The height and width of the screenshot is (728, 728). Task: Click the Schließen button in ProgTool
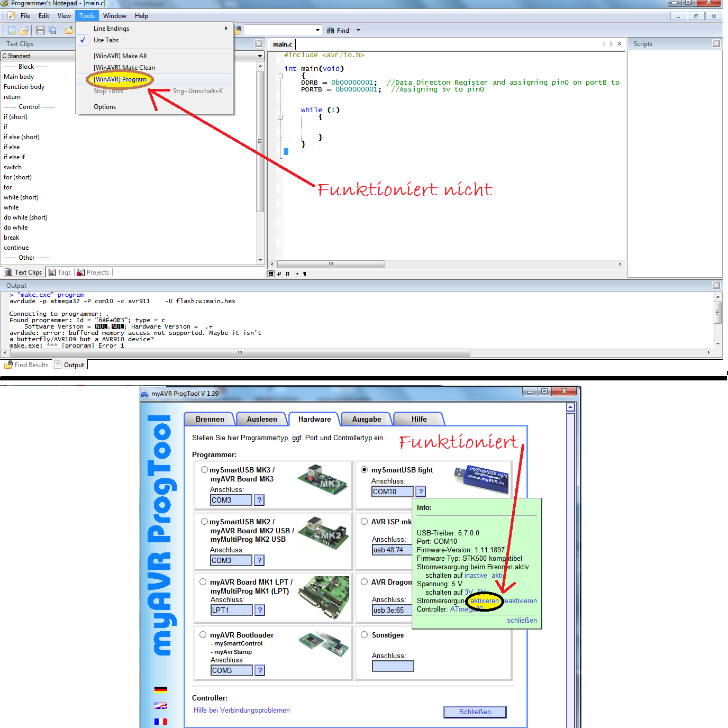click(475, 712)
